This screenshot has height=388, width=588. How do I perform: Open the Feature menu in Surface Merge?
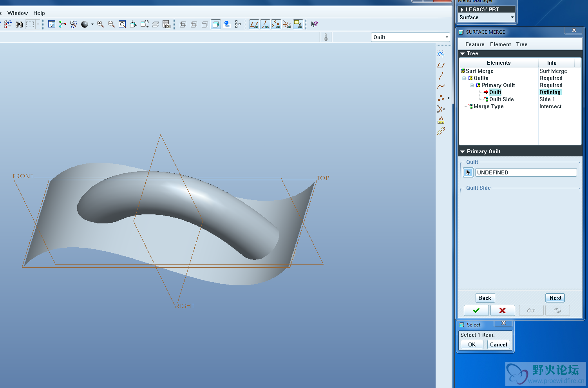click(x=475, y=44)
